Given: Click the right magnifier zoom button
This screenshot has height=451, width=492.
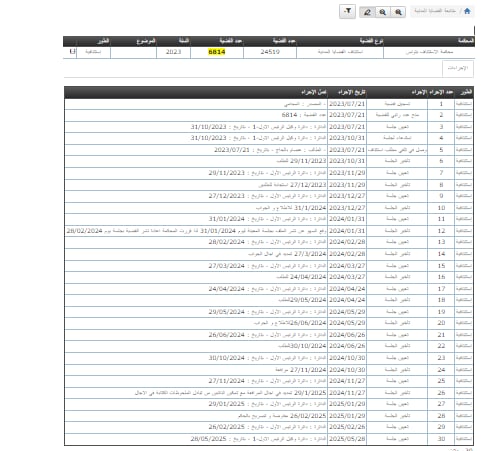Looking at the screenshot, I should pyautogui.click(x=398, y=12).
